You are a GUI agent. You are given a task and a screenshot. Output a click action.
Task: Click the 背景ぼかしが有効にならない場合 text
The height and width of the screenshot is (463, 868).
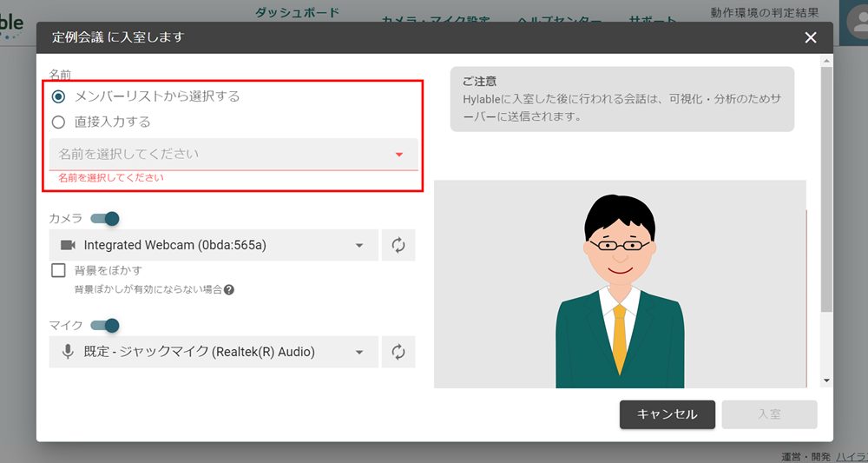[x=148, y=289]
